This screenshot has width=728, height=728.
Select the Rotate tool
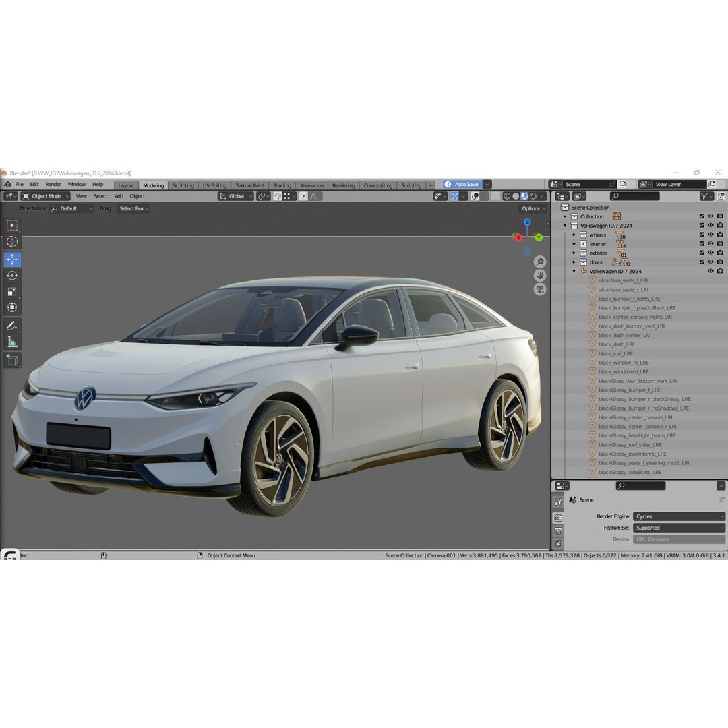coord(12,275)
